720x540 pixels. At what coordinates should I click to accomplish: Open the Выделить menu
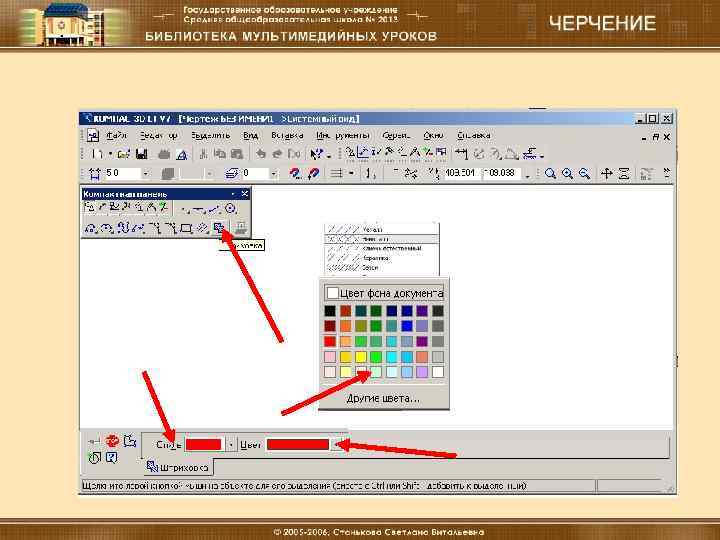click(x=210, y=135)
